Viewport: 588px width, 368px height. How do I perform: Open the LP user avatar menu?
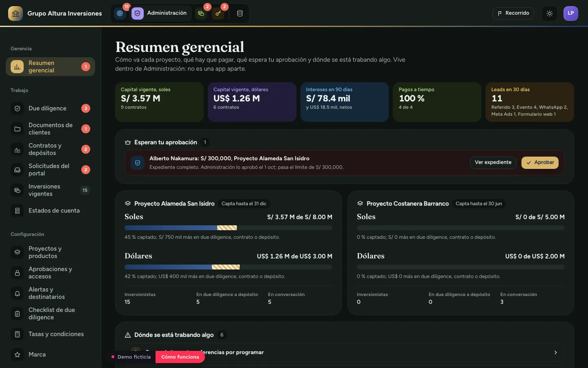(x=571, y=13)
